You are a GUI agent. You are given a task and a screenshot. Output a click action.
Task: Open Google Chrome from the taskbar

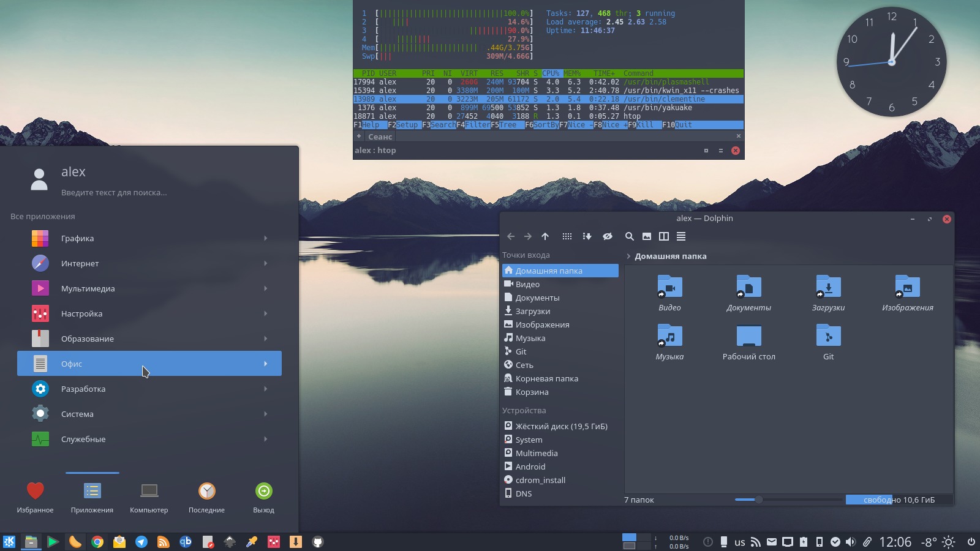click(97, 542)
